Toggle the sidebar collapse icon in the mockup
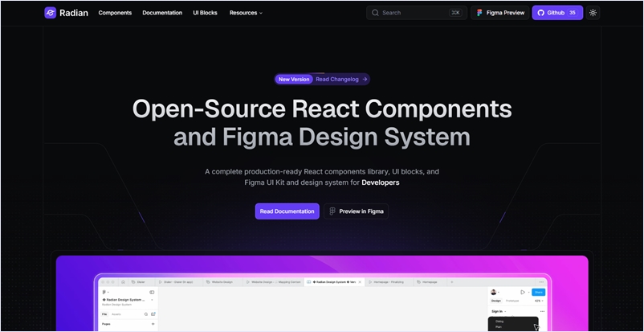The width and height of the screenshot is (644, 332). coord(152,292)
